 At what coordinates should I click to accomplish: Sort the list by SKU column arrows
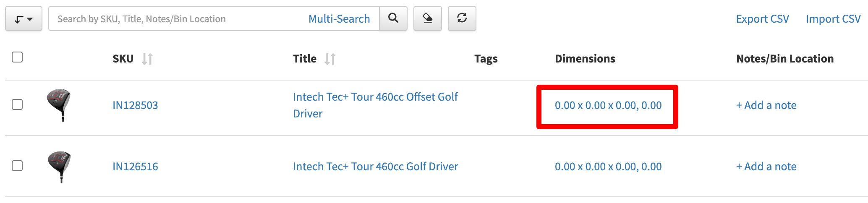[x=147, y=59]
